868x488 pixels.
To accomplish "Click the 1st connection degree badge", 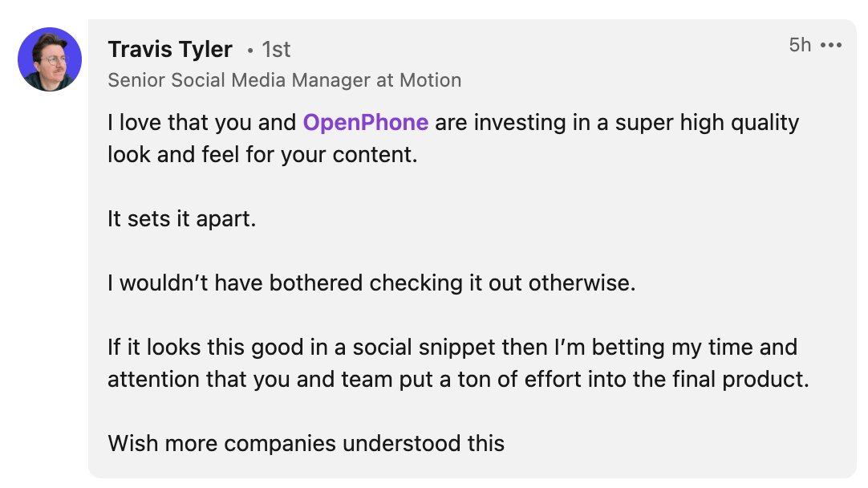I will (x=276, y=50).
